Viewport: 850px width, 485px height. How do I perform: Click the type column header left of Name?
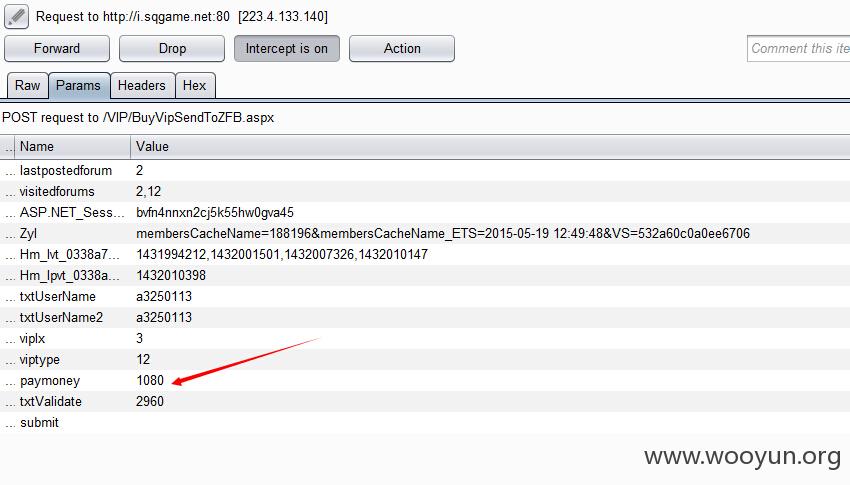tap(8, 146)
